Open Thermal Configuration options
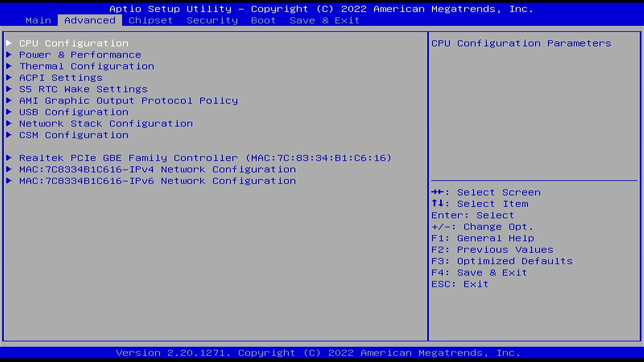 [87, 66]
